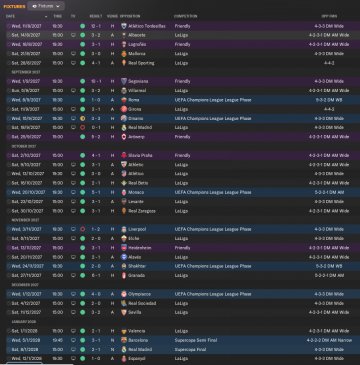Click the Monaco club badge
The height and width of the screenshot is (365, 360).
pos(124,192)
